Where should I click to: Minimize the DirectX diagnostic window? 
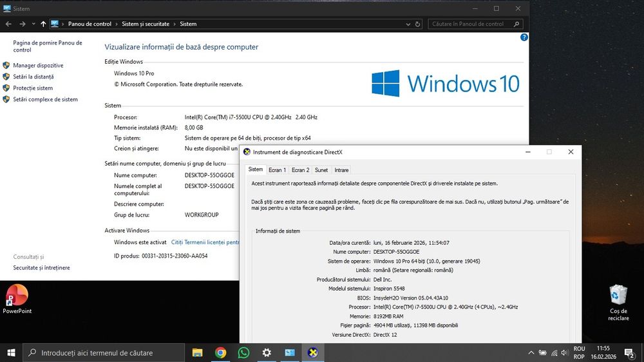[x=528, y=151]
